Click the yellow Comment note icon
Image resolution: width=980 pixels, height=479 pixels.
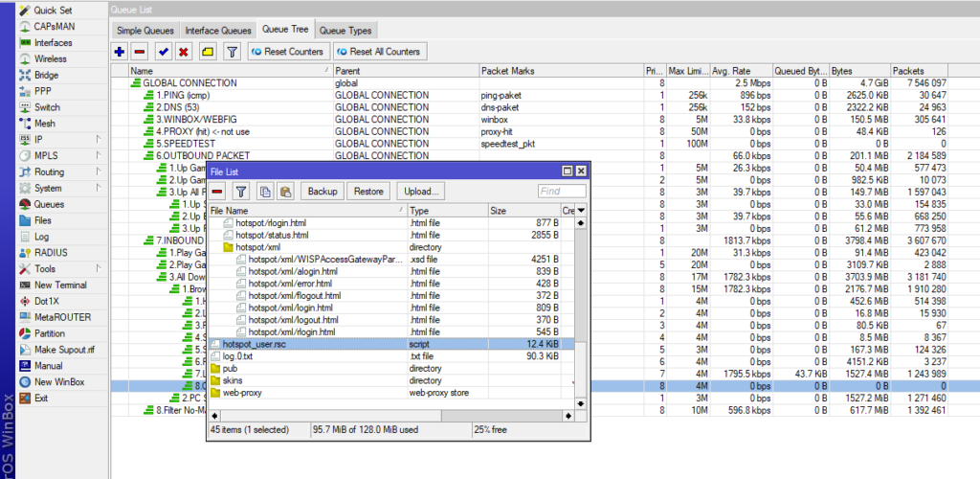pyautogui.click(x=208, y=51)
